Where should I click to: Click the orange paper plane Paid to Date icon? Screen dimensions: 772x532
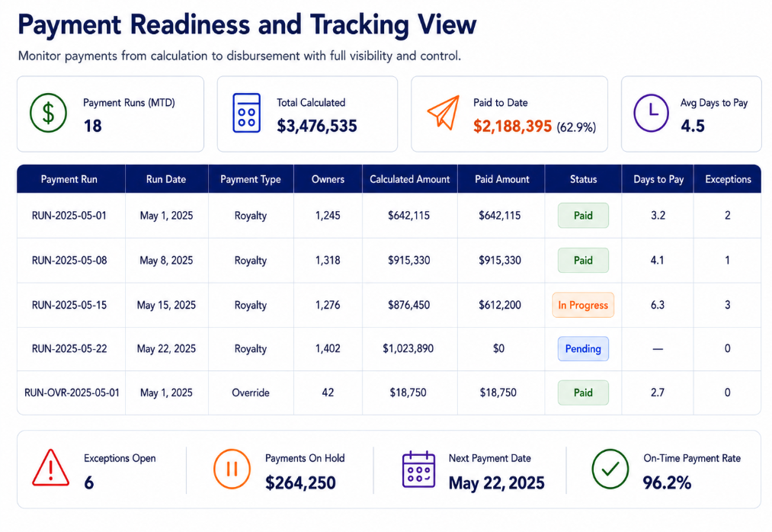pyautogui.click(x=443, y=113)
